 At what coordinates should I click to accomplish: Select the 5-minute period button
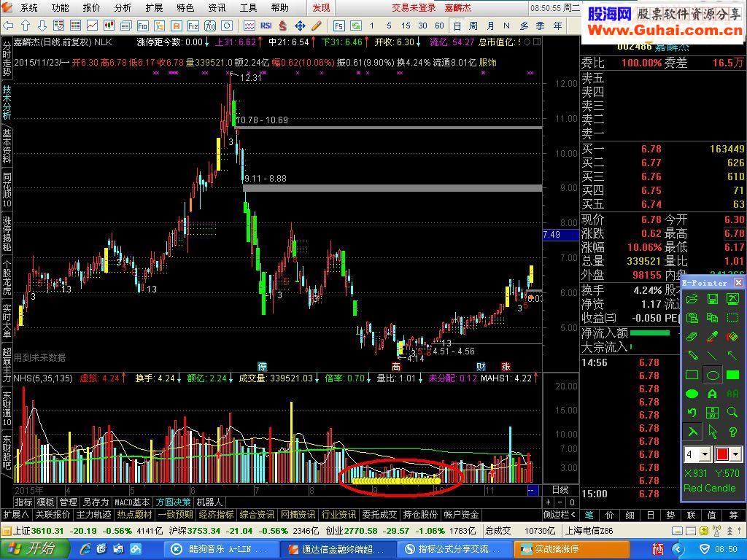389,26
